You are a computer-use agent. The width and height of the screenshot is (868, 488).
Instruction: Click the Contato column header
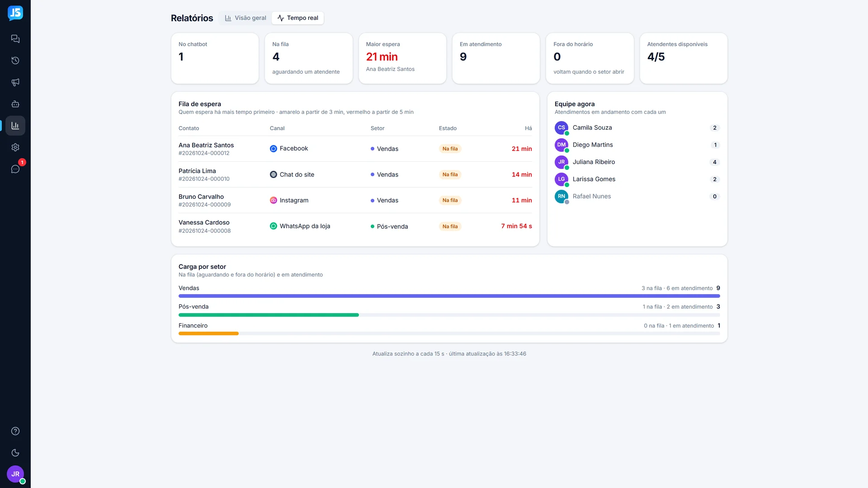pos(189,128)
